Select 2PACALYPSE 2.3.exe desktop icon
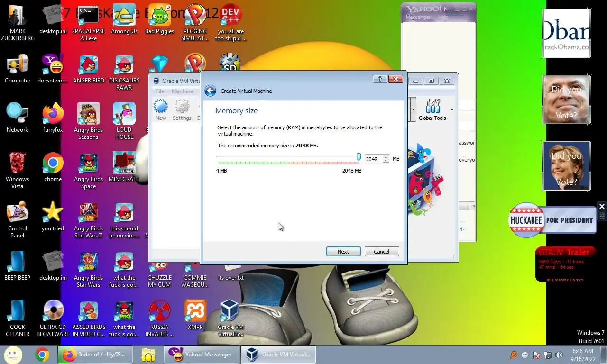The image size is (607, 364). [x=88, y=24]
